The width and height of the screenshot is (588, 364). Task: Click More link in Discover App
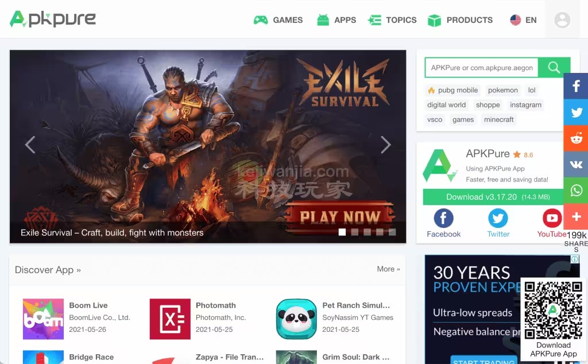[388, 269]
